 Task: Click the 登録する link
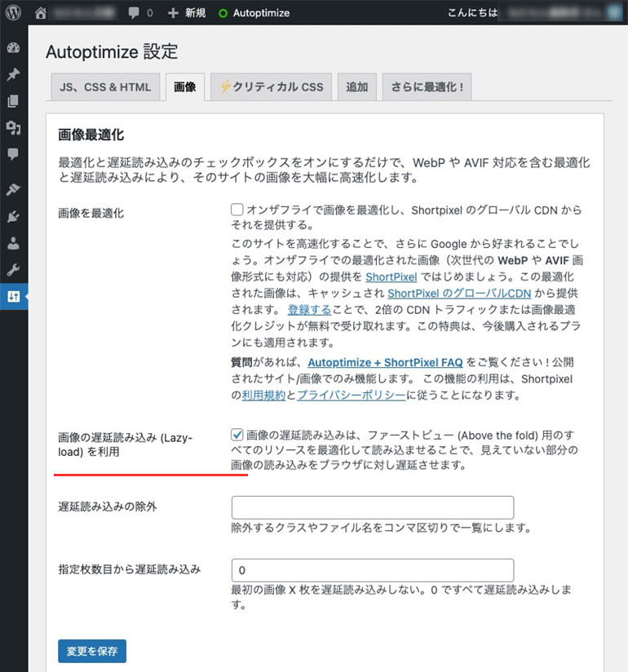tap(309, 309)
